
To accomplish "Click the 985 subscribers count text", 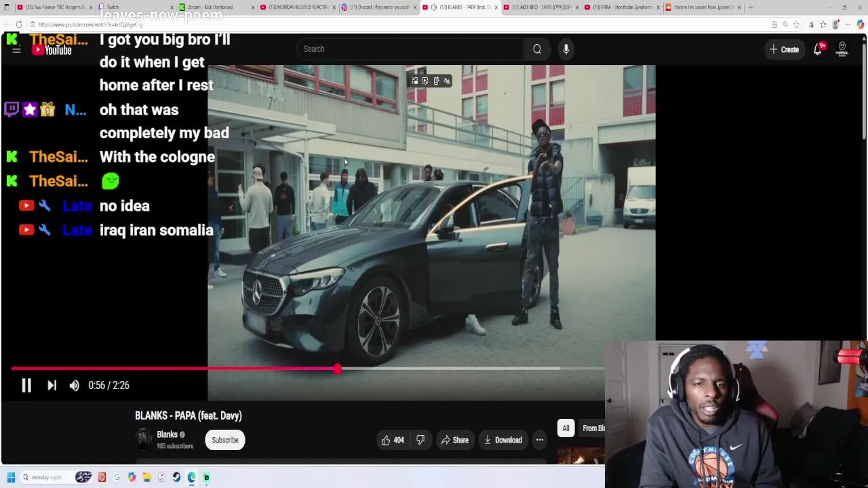I will click(x=175, y=446).
